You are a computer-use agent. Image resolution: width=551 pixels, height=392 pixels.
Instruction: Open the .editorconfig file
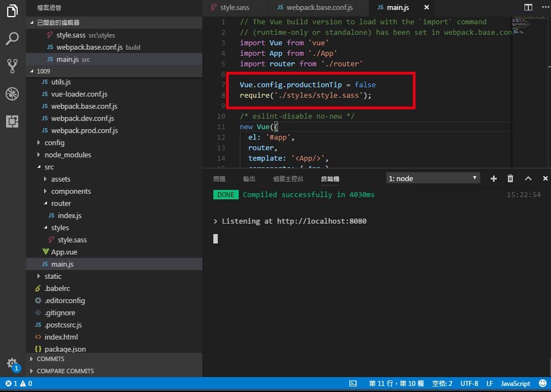coord(114,301)
